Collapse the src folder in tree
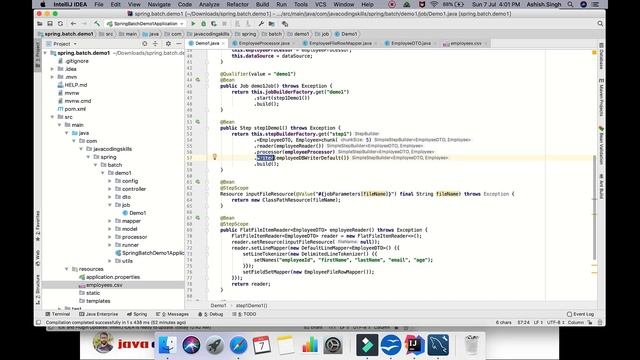The height and width of the screenshot is (360, 640). point(52,117)
